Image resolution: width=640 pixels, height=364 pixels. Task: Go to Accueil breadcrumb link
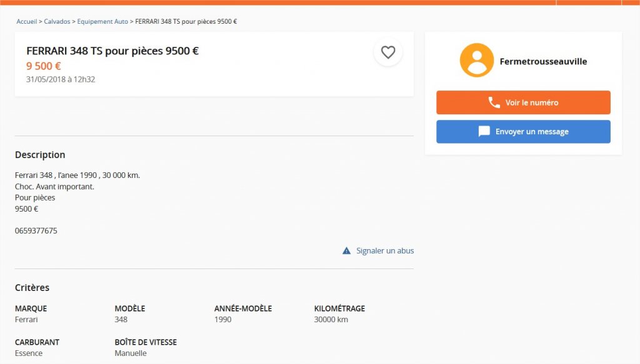coord(26,22)
